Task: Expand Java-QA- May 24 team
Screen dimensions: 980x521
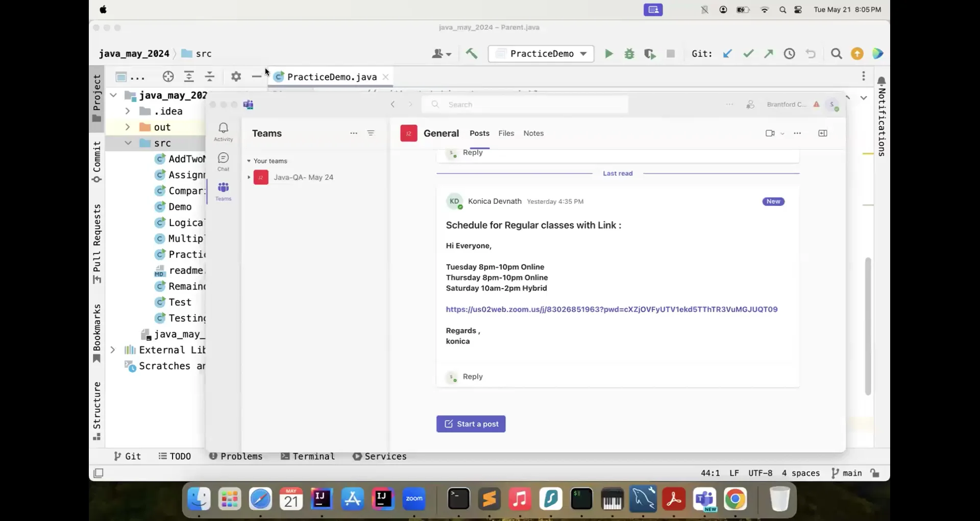Action: point(249,177)
